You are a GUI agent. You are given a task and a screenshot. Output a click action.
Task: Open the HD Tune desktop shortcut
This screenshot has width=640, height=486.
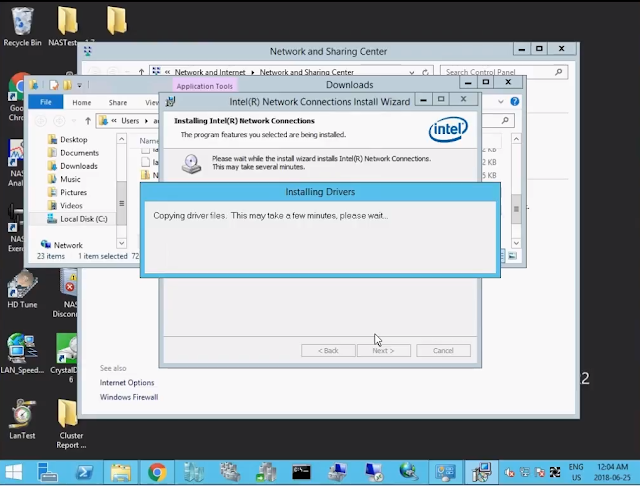pos(22,289)
